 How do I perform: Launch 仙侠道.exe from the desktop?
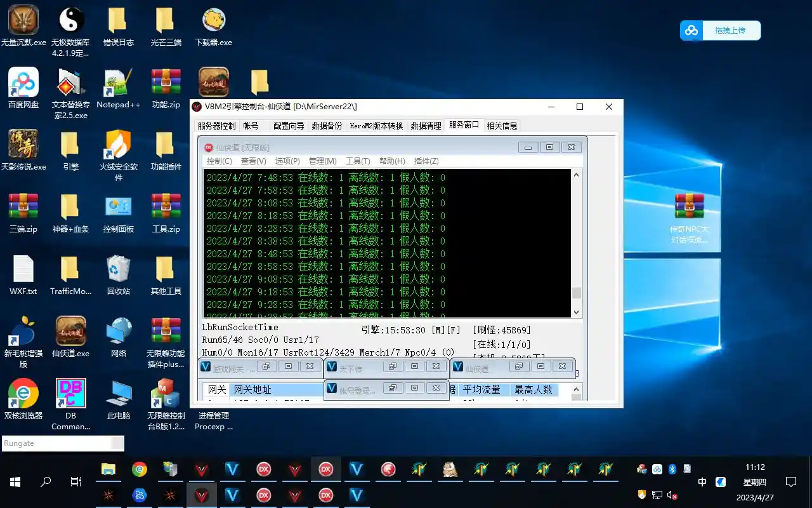[x=70, y=337]
